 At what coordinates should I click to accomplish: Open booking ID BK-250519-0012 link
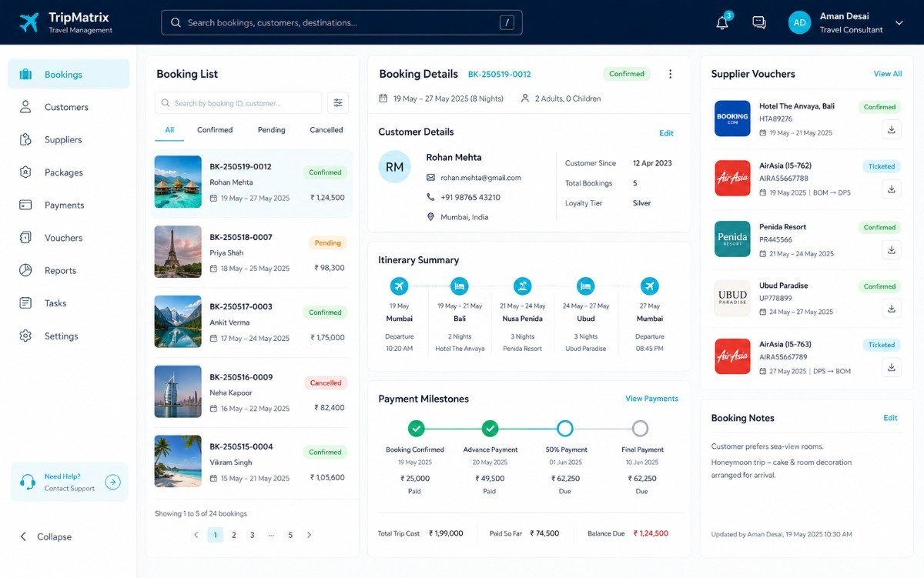tap(500, 75)
